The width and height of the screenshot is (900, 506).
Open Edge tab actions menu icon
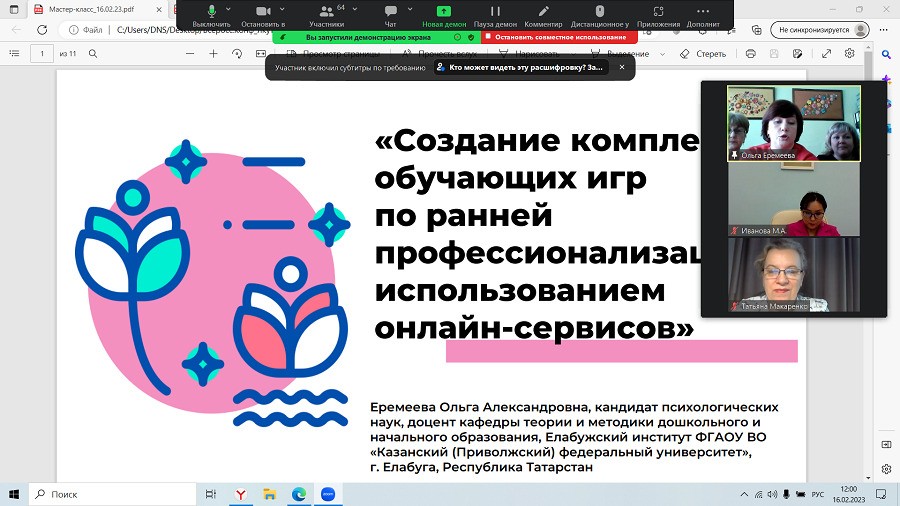[14, 9]
